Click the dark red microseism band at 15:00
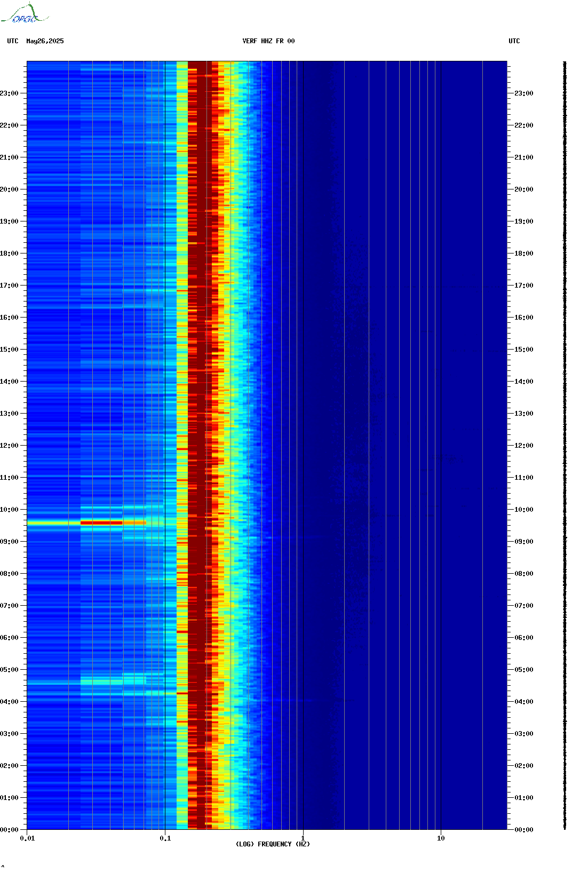The image size is (588, 872). pyautogui.click(x=200, y=350)
